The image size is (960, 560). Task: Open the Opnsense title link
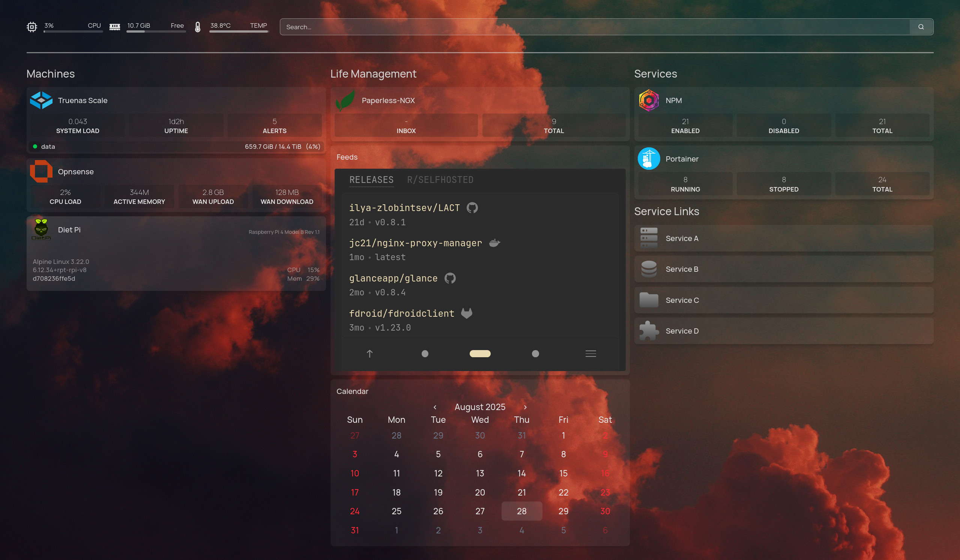pyautogui.click(x=76, y=171)
